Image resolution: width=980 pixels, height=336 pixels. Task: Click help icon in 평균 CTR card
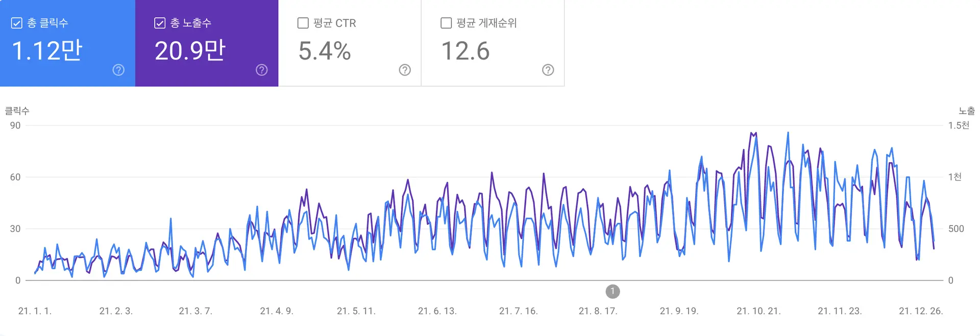click(405, 70)
